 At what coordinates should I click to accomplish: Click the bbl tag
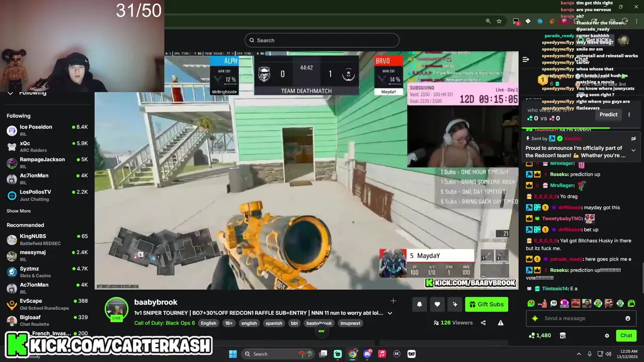[x=294, y=323]
